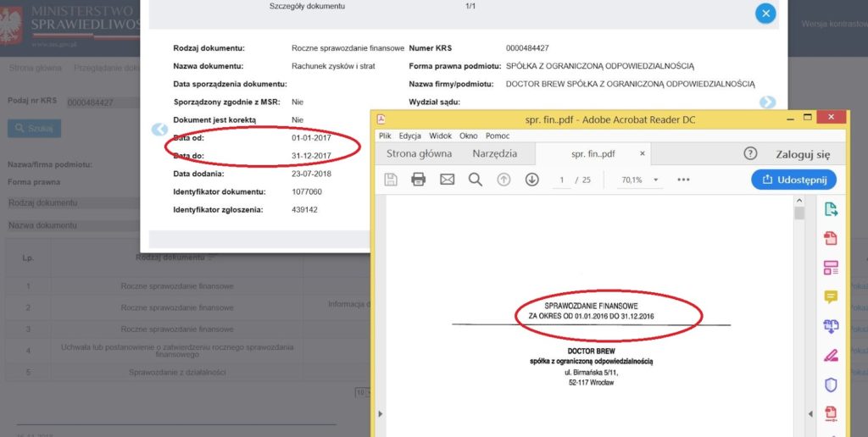Image resolution: width=868 pixels, height=437 pixels.
Task: Switch to Narzędzia tab in Acrobat
Action: [495, 154]
